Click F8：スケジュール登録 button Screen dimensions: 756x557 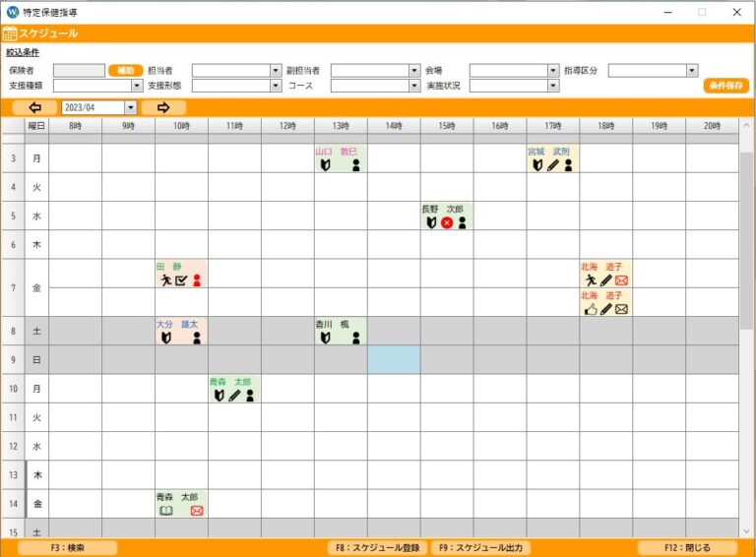[x=378, y=548]
